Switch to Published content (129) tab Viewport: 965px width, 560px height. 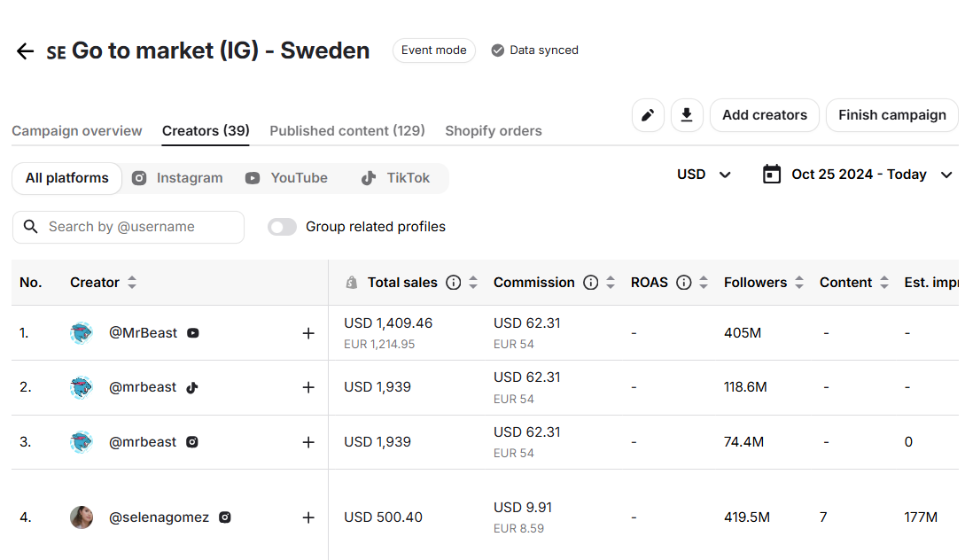(x=347, y=131)
